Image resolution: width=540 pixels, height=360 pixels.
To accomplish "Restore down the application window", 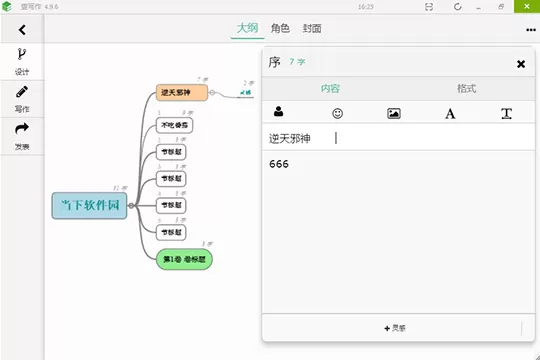I will [x=501, y=7].
